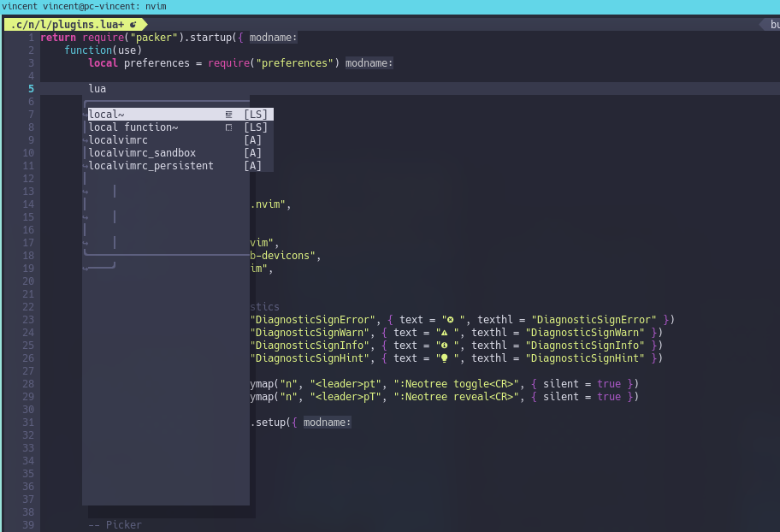Choose "localvimrc" from the completion menu
Screen dimensions: 780x532
tap(115, 139)
